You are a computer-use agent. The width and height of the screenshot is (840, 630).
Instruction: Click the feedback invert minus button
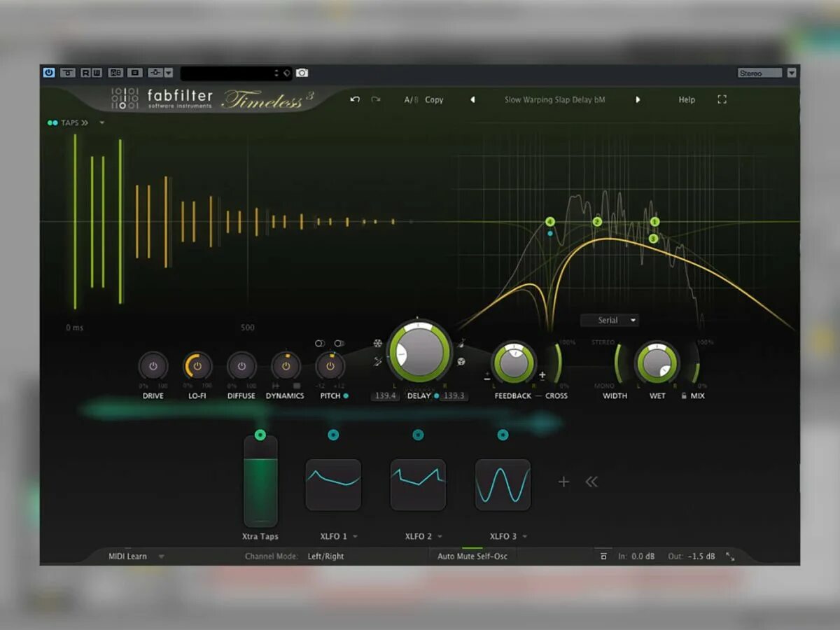(x=487, y=377)
